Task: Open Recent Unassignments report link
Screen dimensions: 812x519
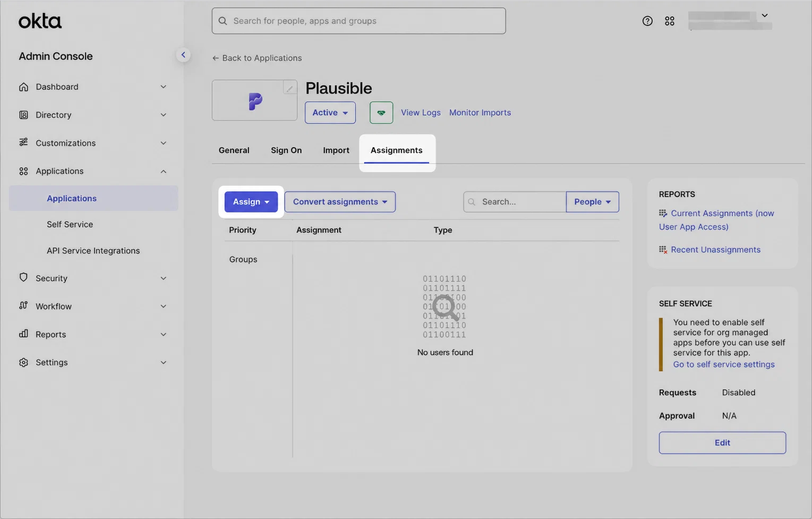Action: 715,250
